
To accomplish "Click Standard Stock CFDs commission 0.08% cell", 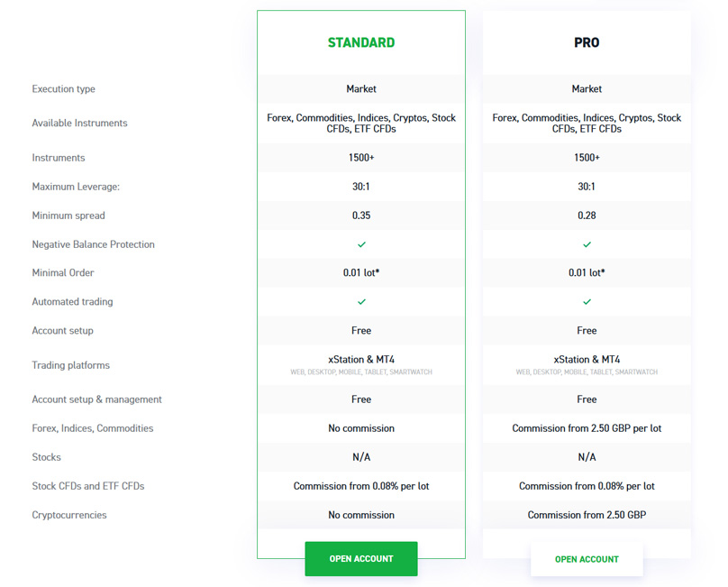I will pos(361,486).
